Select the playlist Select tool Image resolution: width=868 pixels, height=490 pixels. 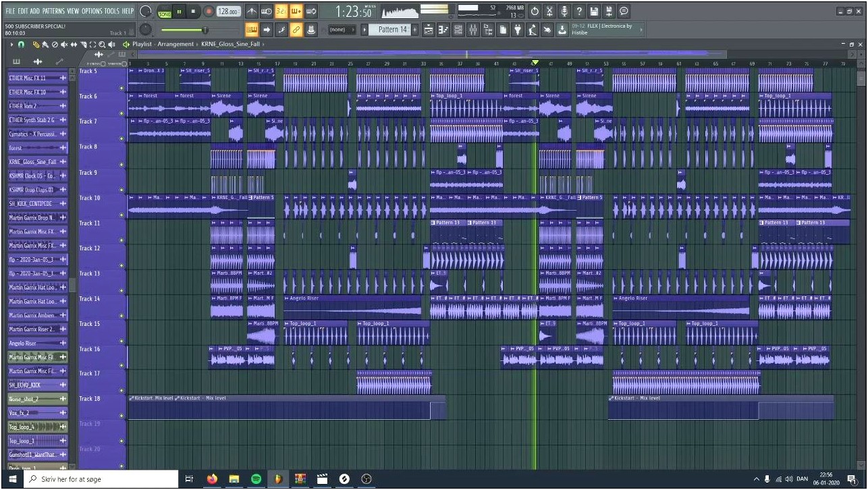pos(92,44)
